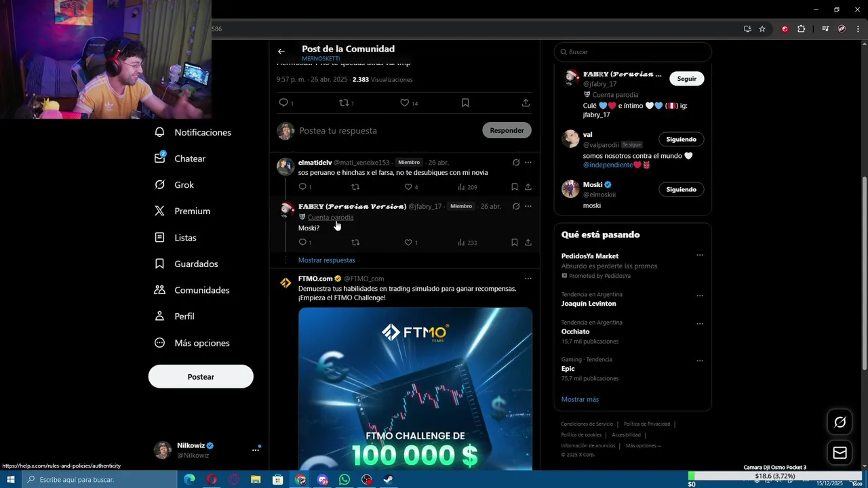The image size is (868, 488).
Task: Expand 'Más opciones' in the sidebar
Action: pos(192,343)
